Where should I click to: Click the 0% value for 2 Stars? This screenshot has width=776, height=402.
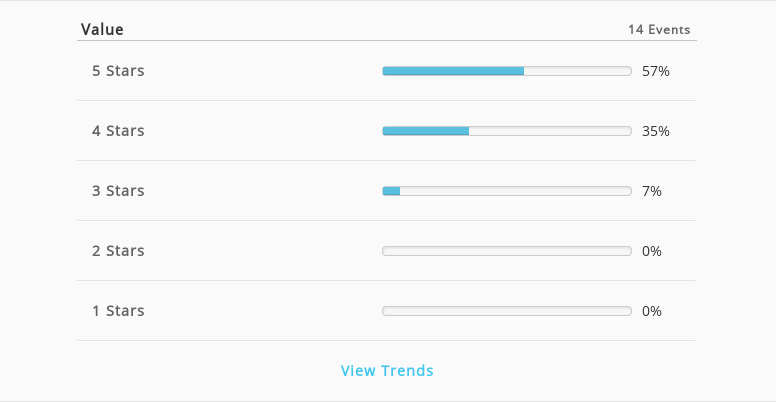pyautogui.click(x=652, y=251)
